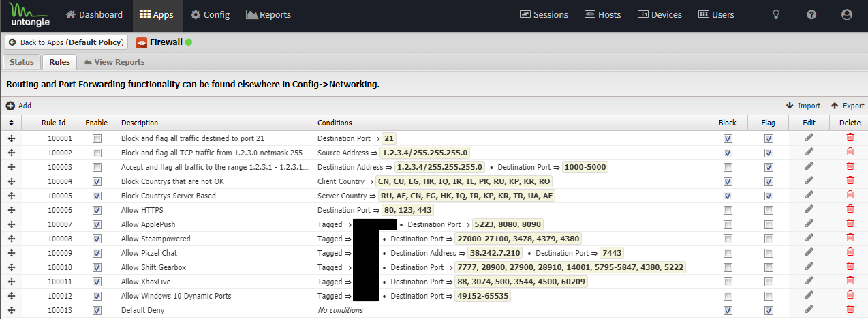Viewport: 868px width, 319px height.
Task: Add a new firewall rule
Action: 19,106
